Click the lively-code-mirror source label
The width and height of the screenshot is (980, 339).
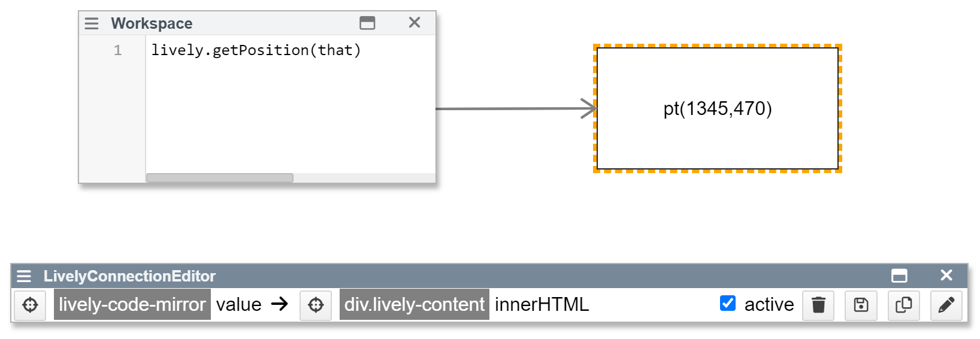point(132,305)
